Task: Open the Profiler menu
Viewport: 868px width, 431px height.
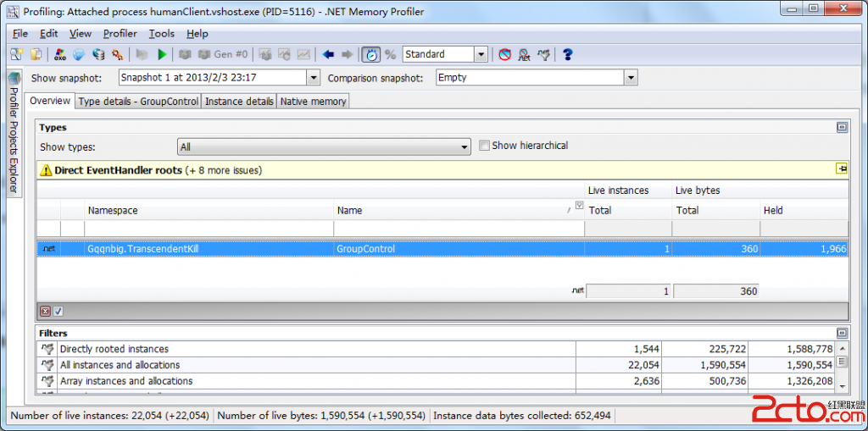Action: [x=120, y=33]
